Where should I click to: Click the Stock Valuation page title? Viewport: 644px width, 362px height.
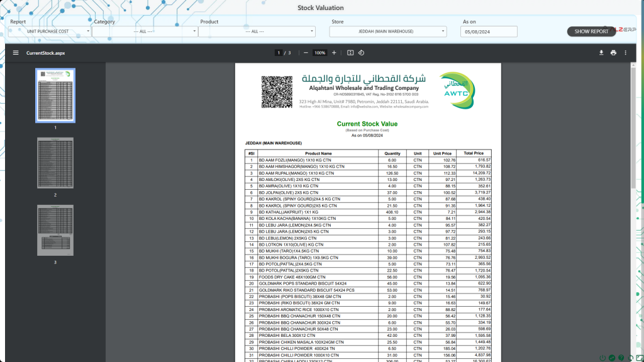[320, 8]
